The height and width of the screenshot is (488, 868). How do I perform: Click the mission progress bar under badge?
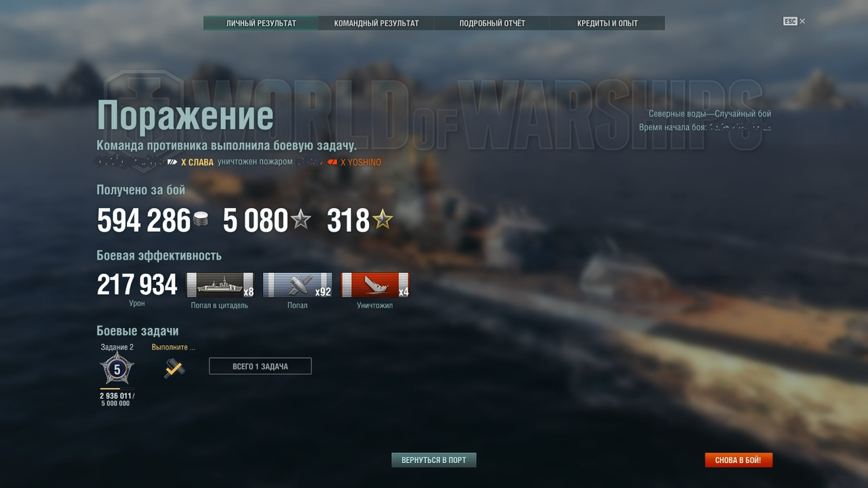[117, 389]
